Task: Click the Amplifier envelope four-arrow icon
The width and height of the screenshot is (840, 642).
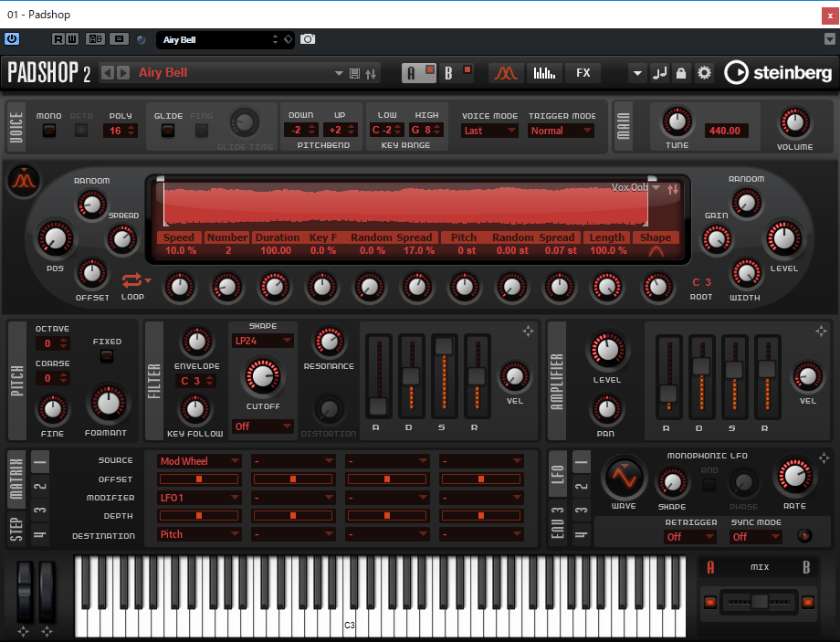Action: (821, 331)
